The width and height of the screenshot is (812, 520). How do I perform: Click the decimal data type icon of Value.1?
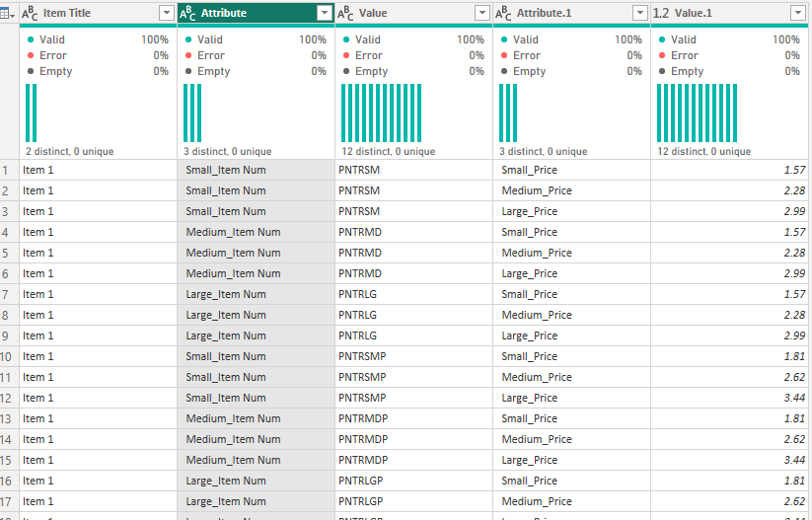(661, 14)
